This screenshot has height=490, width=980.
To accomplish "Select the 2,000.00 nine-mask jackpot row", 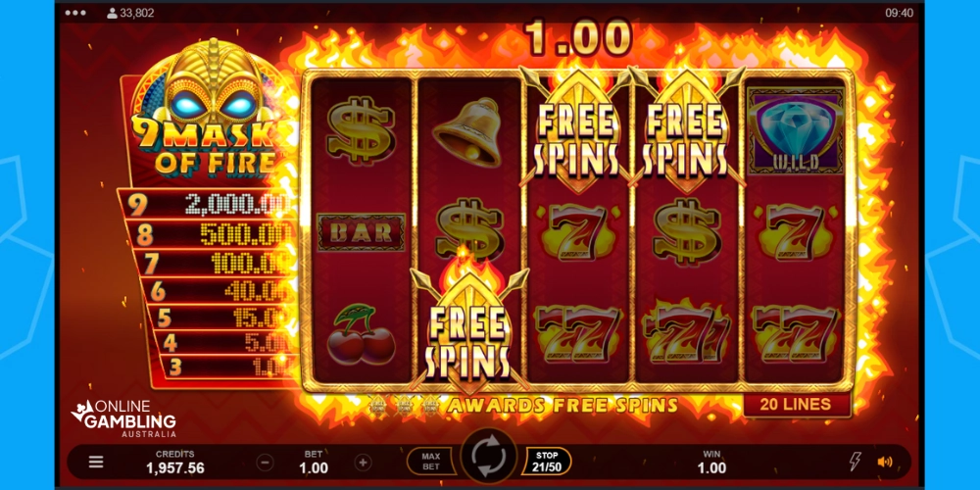I will [205, 204].
